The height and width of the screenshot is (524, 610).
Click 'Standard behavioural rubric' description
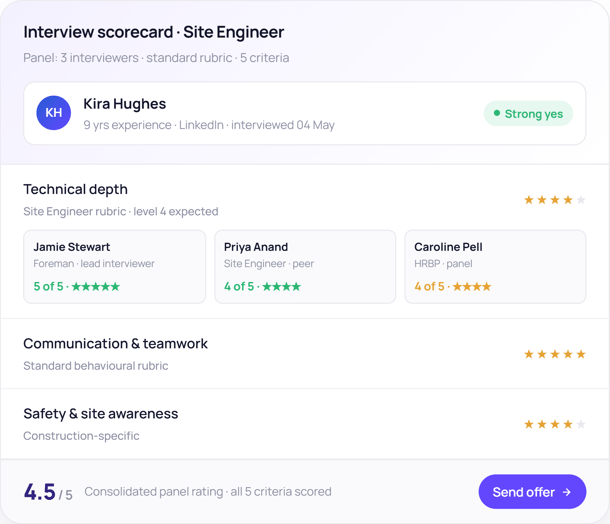pyautogui.click(x=96, y=366)
